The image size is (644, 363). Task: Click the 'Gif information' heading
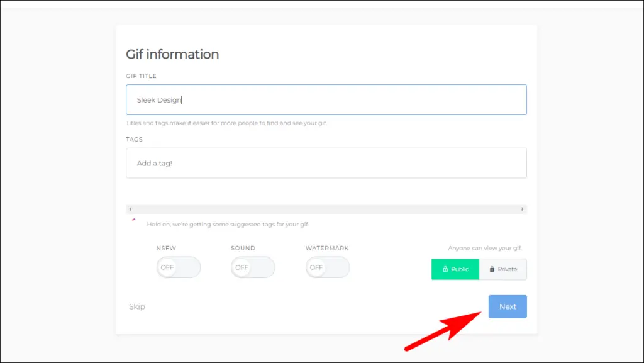pyautogui.click(x=172, y=54)
